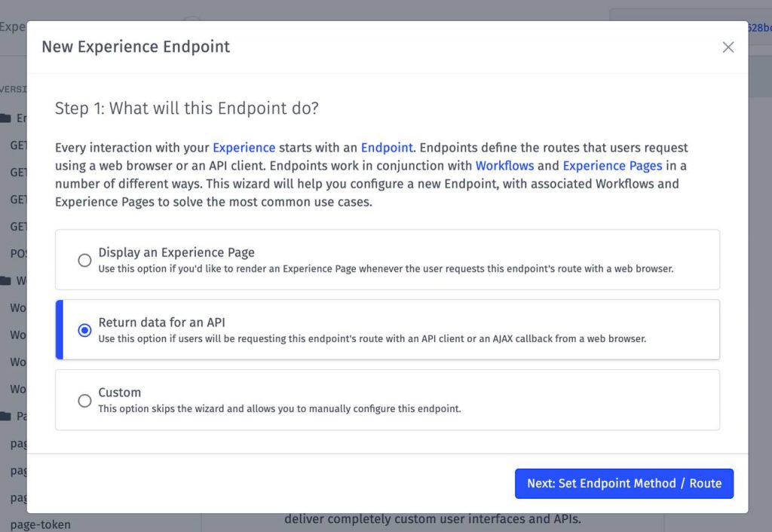Select the POST endpoint in sidebar

(18, 254)
